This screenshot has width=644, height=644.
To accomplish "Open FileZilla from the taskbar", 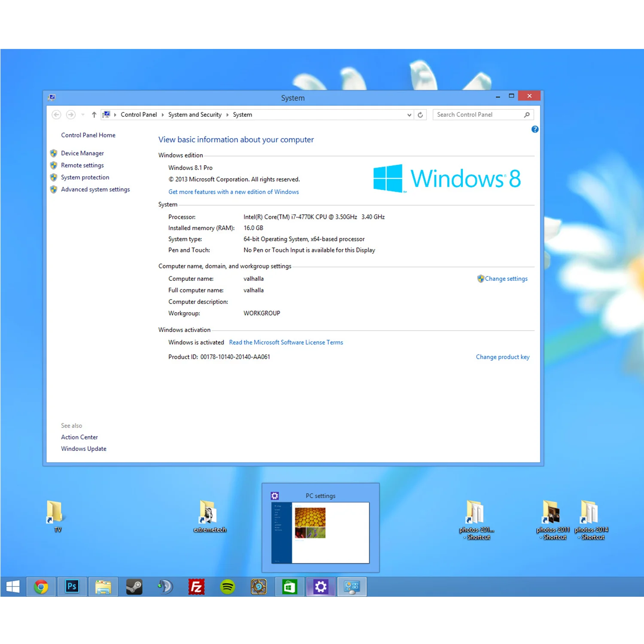I will coord(196,587).
